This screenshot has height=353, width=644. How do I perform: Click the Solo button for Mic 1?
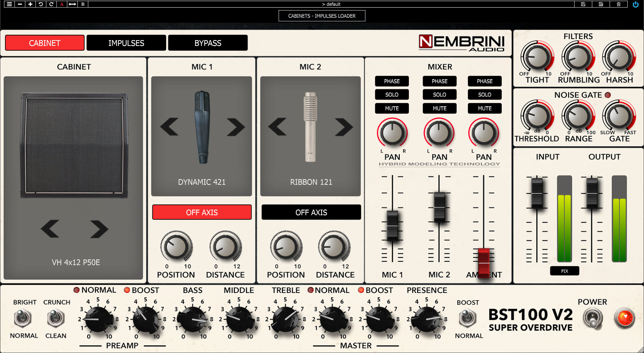[x=392, y=95]
